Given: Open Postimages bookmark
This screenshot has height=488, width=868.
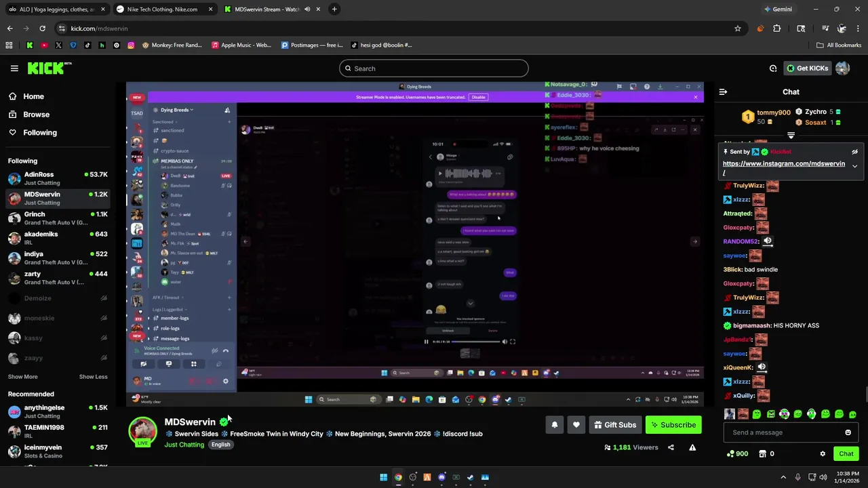Looking at the screenshot, I should 311,45.
